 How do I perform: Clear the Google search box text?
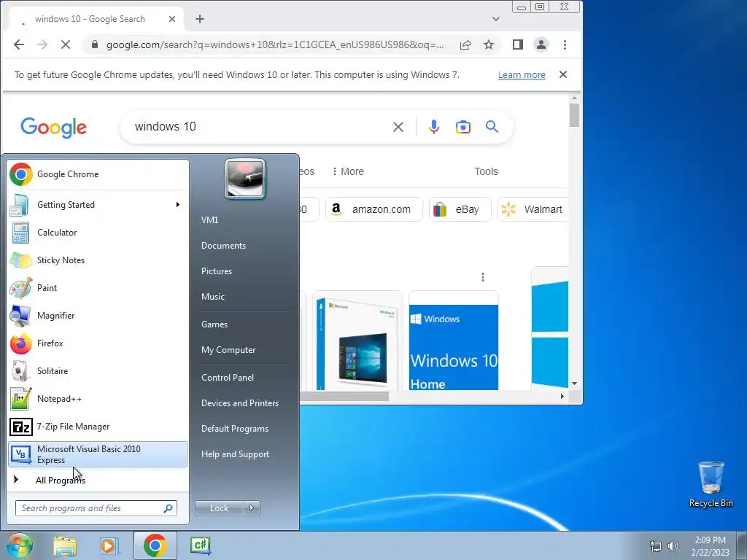tap(398, 127)
